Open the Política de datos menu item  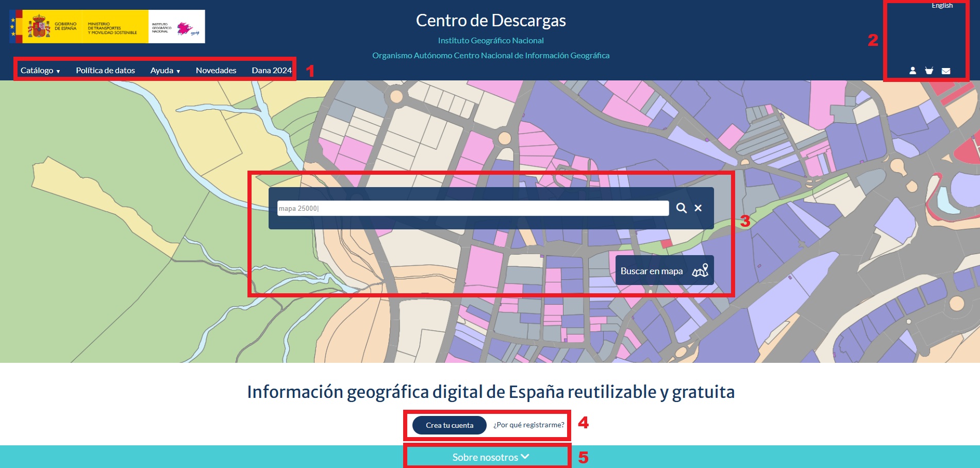105,71
